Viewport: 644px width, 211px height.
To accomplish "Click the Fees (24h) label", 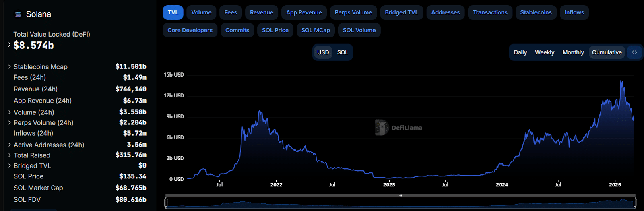I will point(30,77).
